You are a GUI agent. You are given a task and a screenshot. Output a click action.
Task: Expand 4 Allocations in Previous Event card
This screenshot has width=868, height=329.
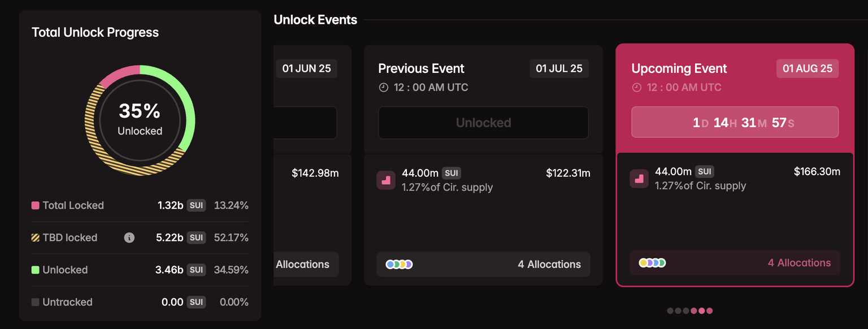(549, 265)
